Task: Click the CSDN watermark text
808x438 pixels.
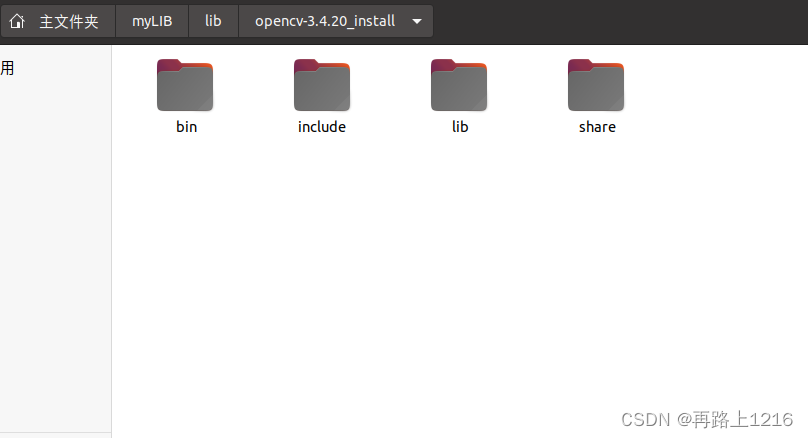Action: [706, 419]
